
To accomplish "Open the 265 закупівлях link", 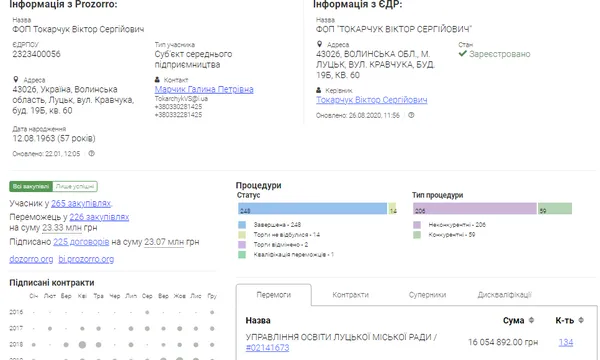I will click(81, 203).
